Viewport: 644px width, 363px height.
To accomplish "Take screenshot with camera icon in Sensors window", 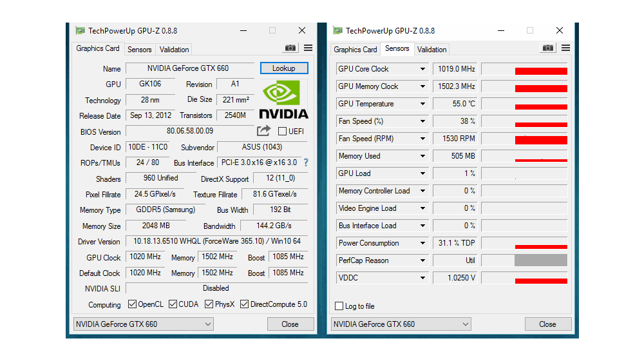I will pos(548,48).
